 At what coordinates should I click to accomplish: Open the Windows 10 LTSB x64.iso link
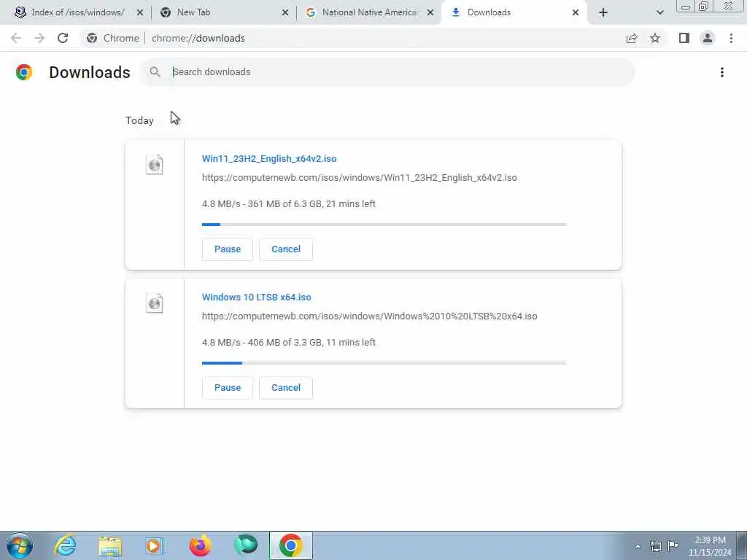click(256, 297)
